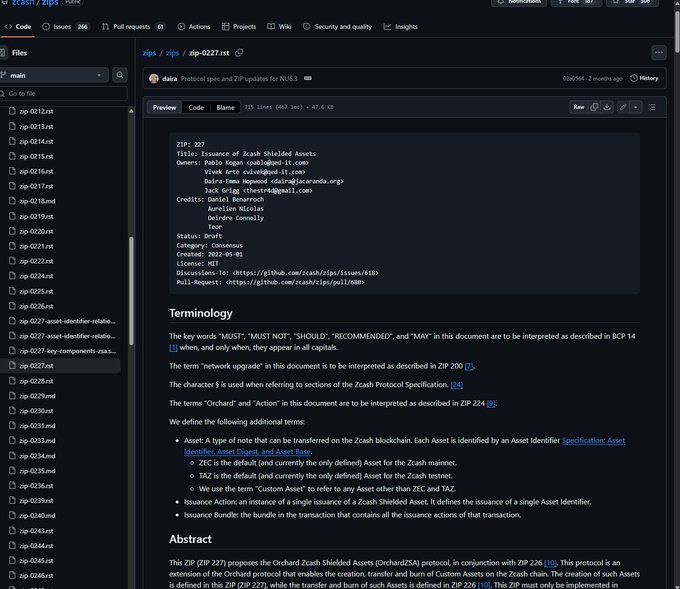The height and width of the screenshot is (589, 680).
Task: Open the Projects tab
Action: tap(239, 26)
